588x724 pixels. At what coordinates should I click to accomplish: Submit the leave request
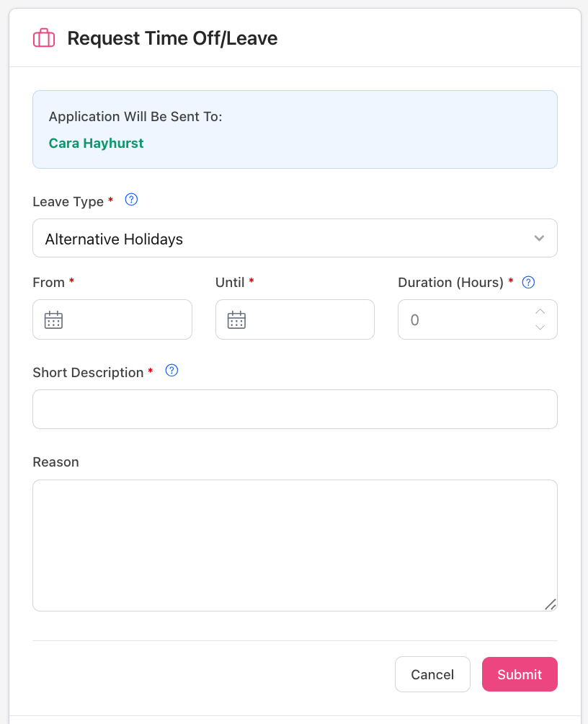tap(520, 674)
